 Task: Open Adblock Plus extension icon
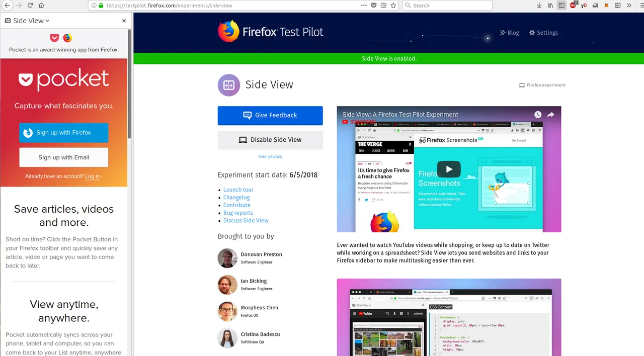coord(573,5)
